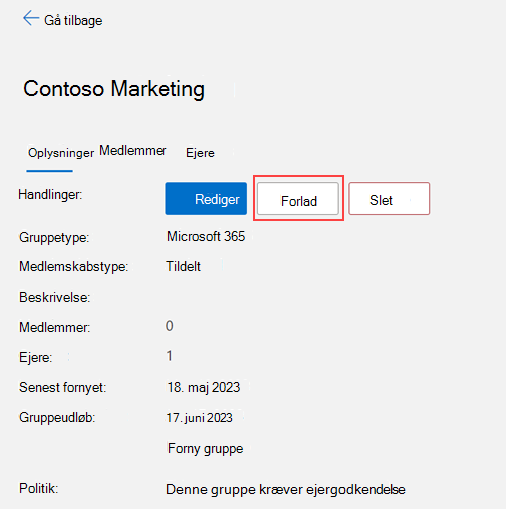Click the Gruppeudløb label
The height and width of the screenshot is (509, 506).
(57, 417)
